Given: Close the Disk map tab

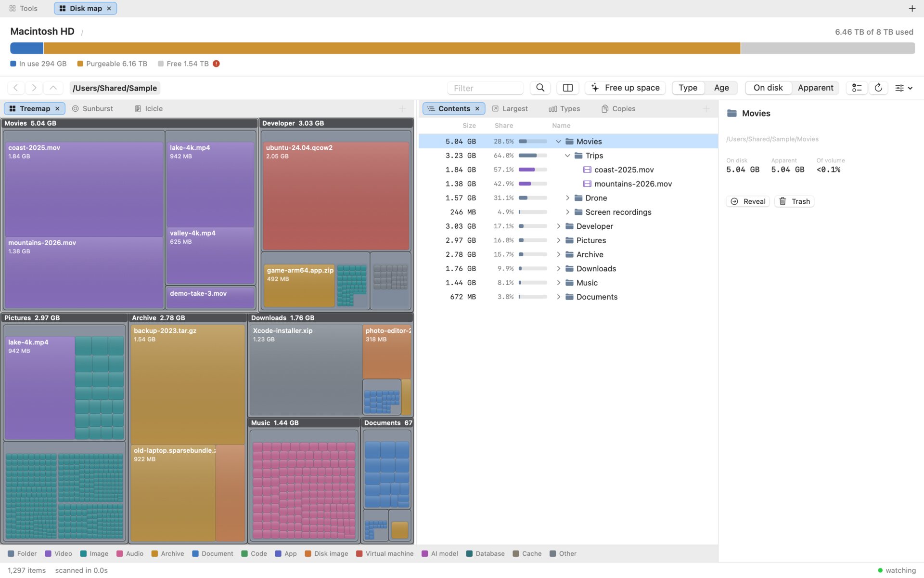Looking at the screenshot, I should pyautogui.click(x=109, y=8).
